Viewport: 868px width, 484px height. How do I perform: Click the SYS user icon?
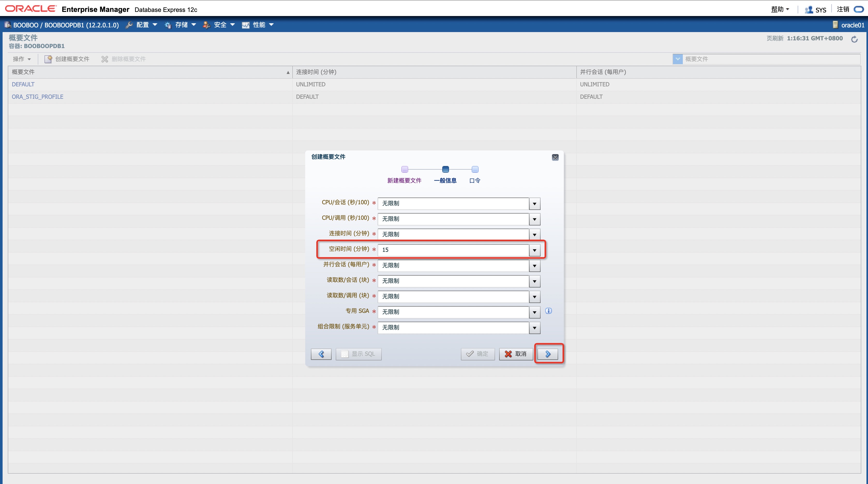pos(809,10)
